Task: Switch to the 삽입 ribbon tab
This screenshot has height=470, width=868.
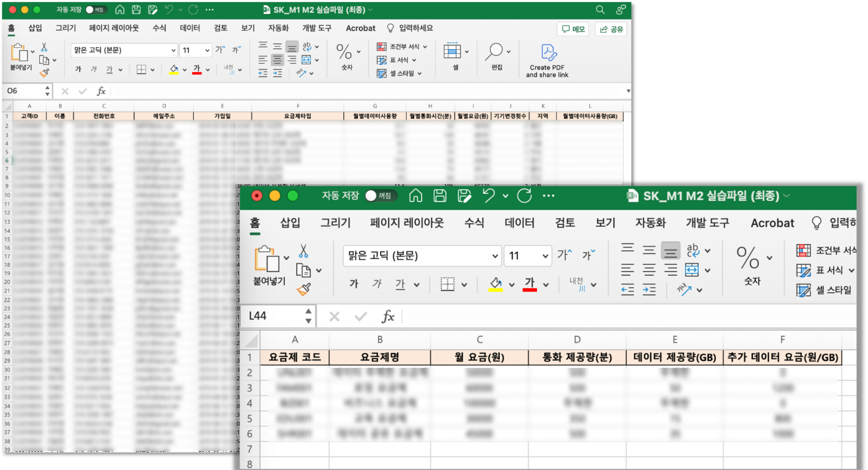Action: pyautogui.click(x=290, y=222)
